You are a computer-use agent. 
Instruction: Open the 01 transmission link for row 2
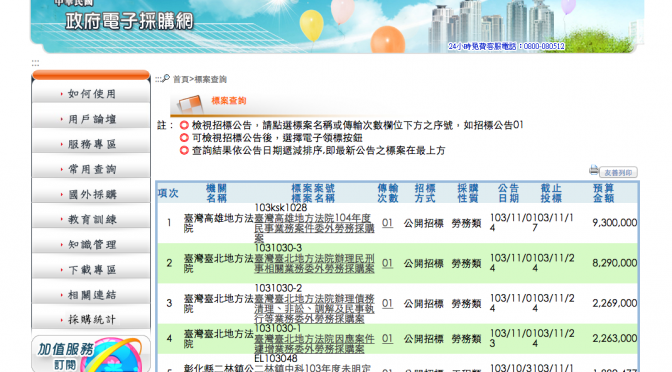click(387, 263)
